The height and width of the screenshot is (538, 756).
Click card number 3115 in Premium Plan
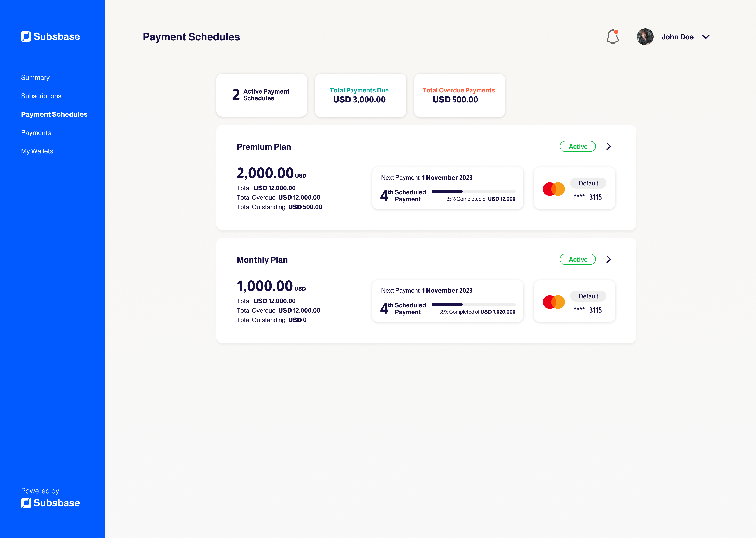[x=595, y=197]
